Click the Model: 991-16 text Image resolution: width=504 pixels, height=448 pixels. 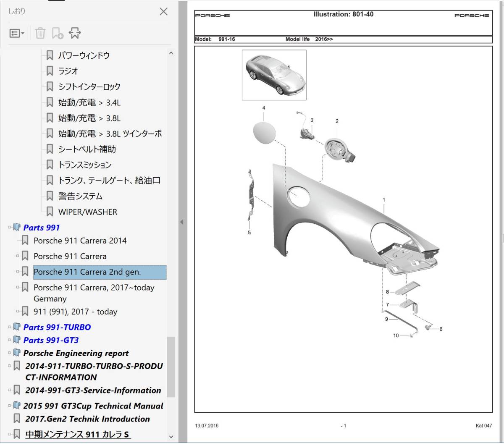click(215, 39)
